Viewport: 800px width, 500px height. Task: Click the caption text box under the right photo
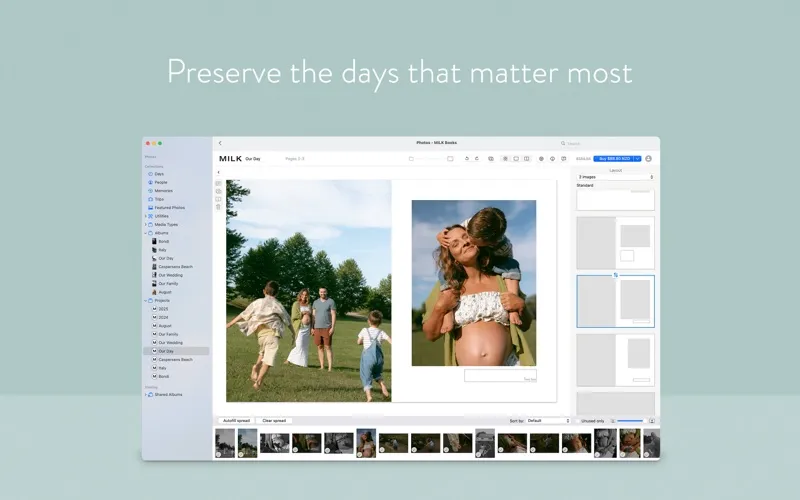(x=500, y=376)
